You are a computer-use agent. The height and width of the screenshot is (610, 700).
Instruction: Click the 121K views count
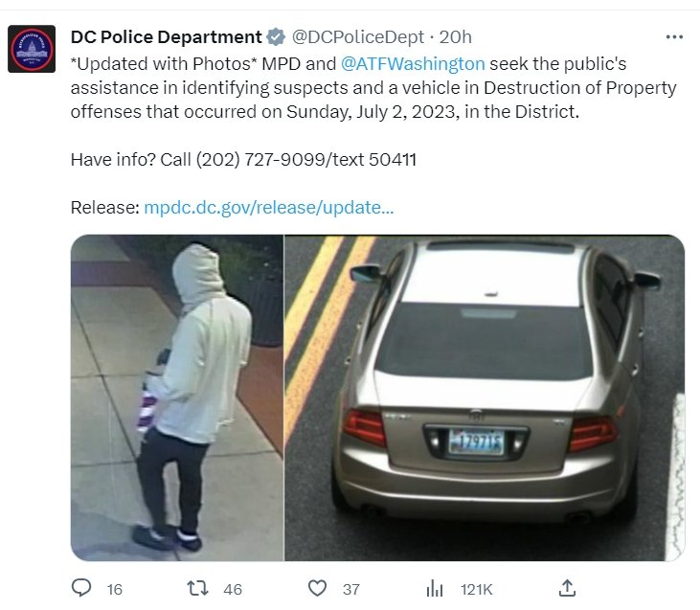[476, 590]
